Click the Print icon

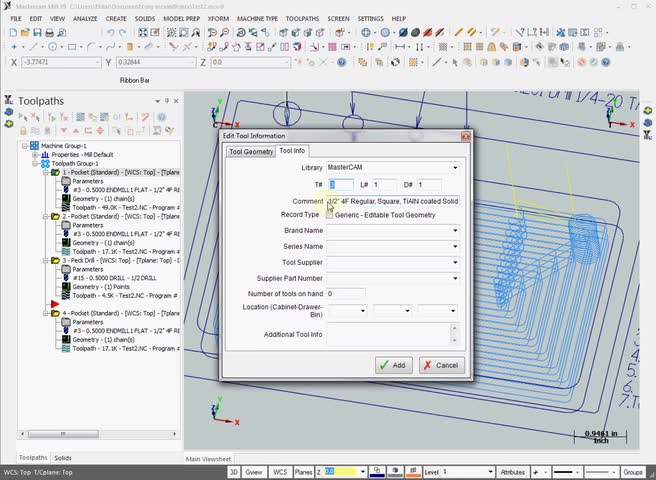pyautogui.click(x=49, y=33)
